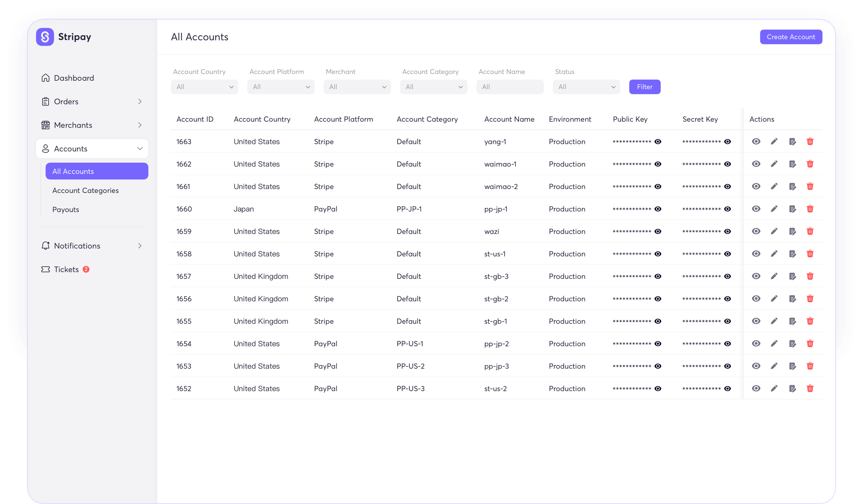
Task: Open notes icon for account 1653
Action: coord(792,366)
